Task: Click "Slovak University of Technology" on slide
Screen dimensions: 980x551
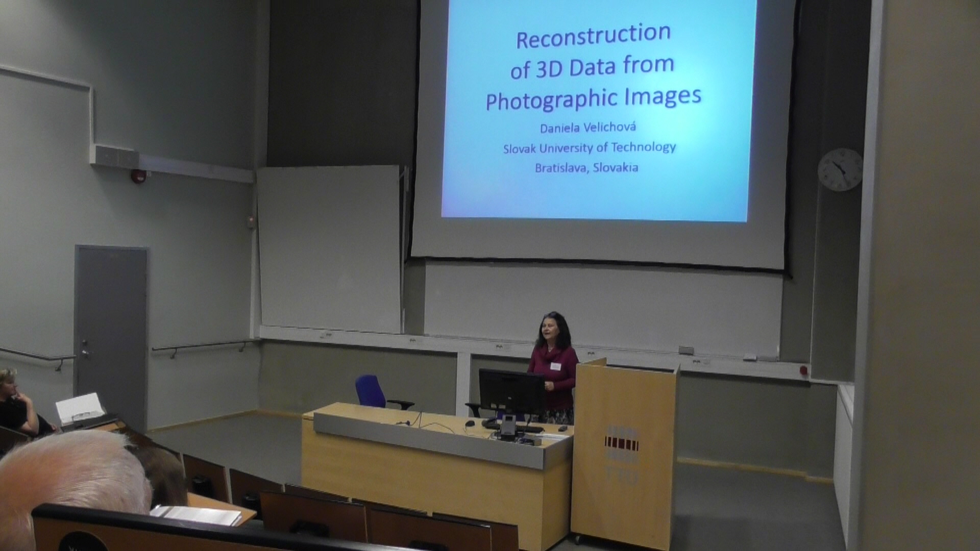Action: tap(590, 148)
